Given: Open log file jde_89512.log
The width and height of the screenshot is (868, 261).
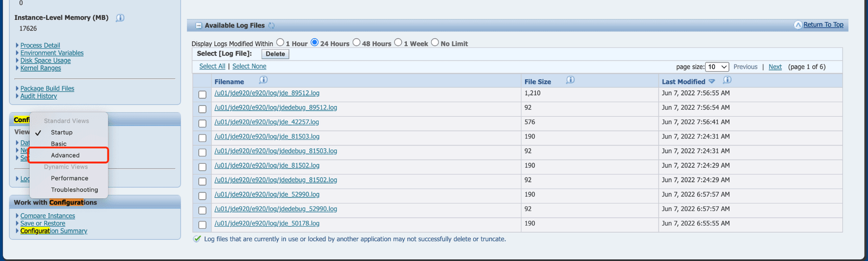Looking at the screenshot, I should [x=267, y=93].
